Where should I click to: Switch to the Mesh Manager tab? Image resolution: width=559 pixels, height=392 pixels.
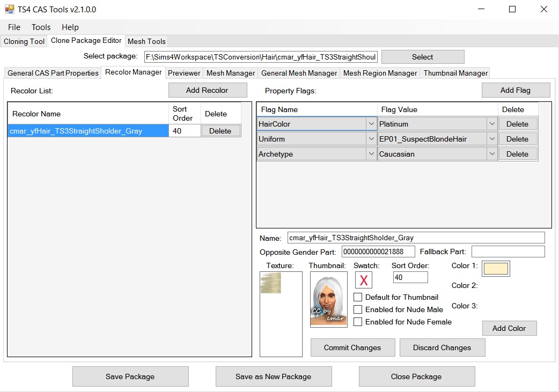(231, 73)
